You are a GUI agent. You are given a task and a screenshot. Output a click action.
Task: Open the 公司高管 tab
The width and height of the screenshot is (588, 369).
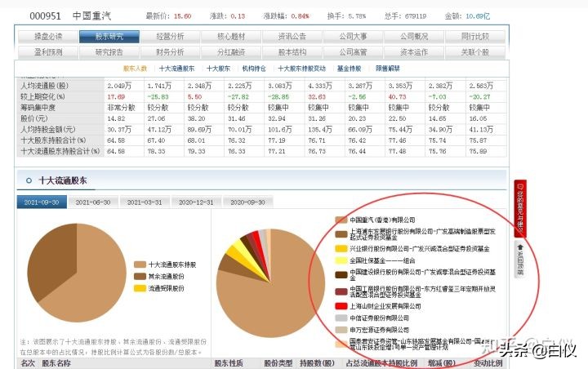pos(353,52)
